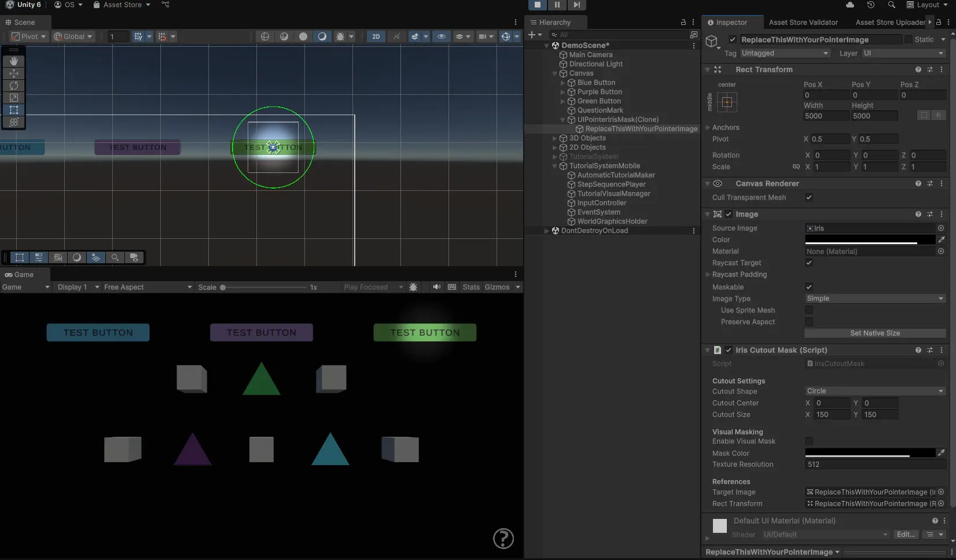Mute audio in Game view

(x=436, y=287)
